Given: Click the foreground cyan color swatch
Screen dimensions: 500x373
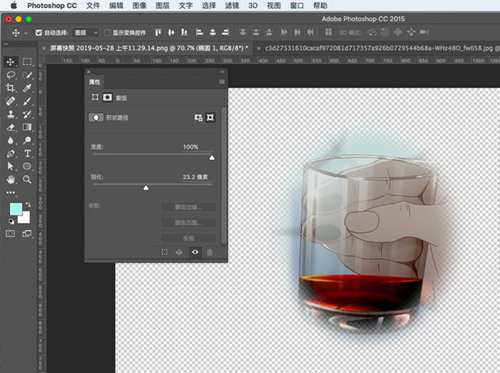Looking at the screenshot, I should pos(16,209).
